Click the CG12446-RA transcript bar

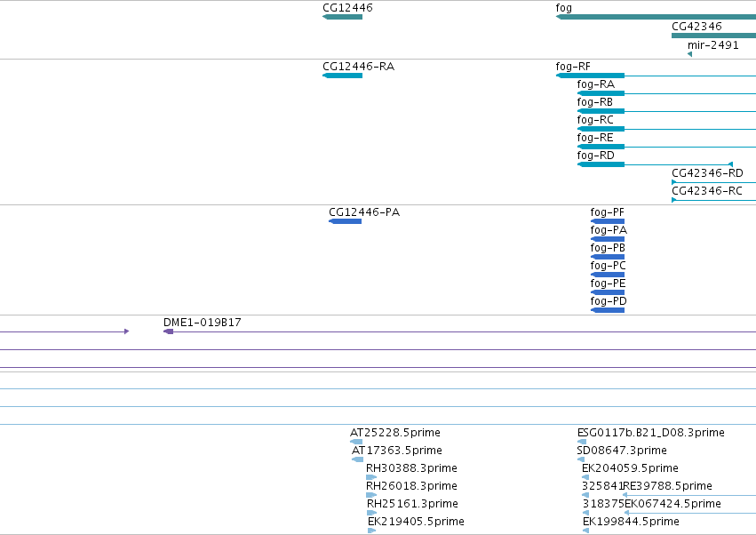(x=342, y=76)
